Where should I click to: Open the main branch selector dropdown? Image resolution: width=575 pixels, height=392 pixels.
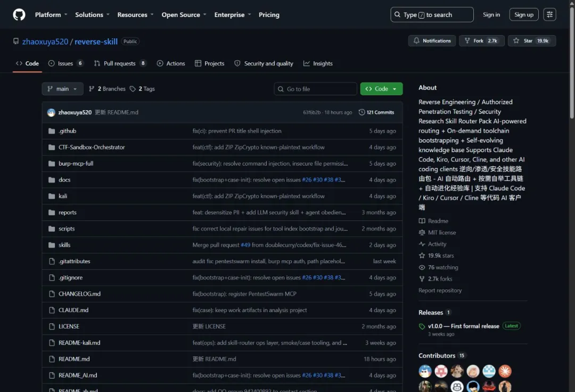point(62,89)
